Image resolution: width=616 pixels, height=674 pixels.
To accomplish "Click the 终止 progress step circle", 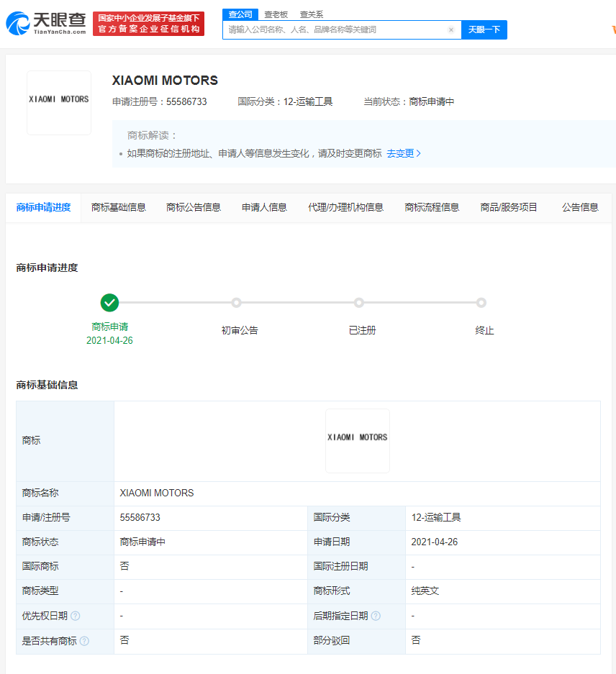I will point(481,303).
